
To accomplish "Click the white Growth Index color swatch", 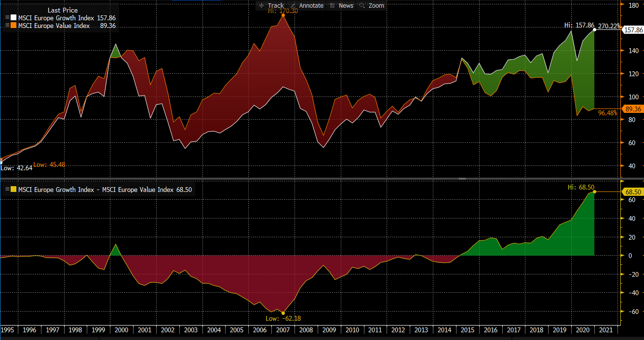I will click(x=13, y=18).
